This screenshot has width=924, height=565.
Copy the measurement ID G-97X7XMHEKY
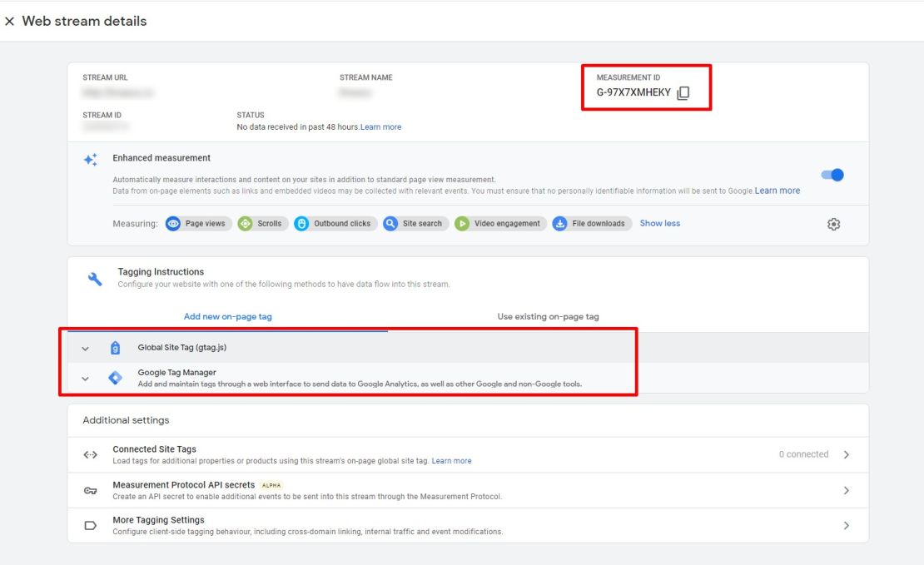pyautogui.click(x=683, y=92)
